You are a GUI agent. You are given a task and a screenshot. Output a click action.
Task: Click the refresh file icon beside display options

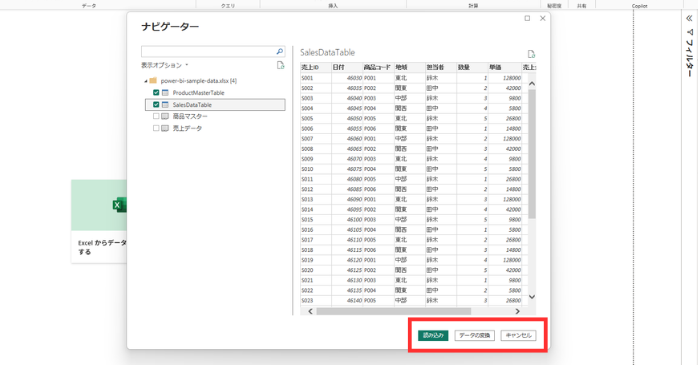pyautogui.click(x=280, y=65)
